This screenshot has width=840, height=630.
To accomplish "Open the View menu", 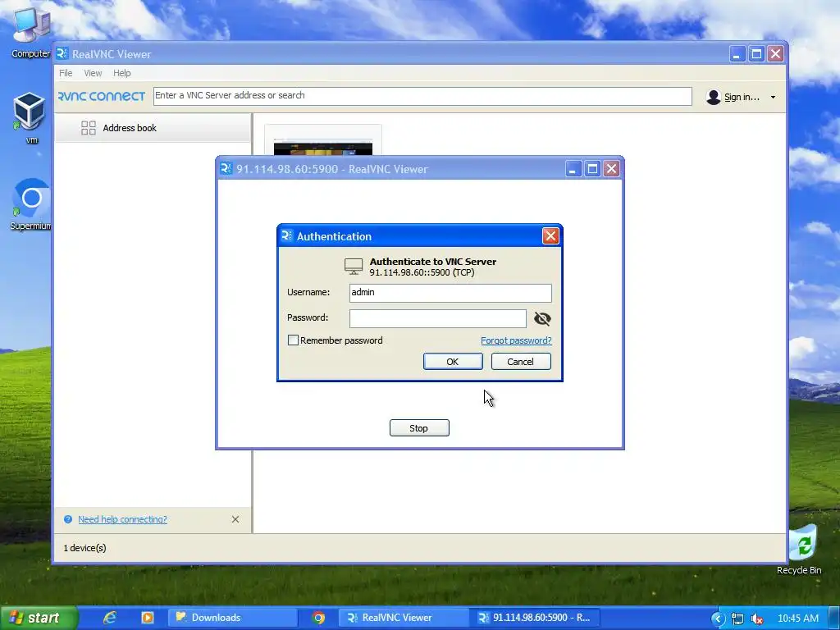I will click(x=93, y=73).
